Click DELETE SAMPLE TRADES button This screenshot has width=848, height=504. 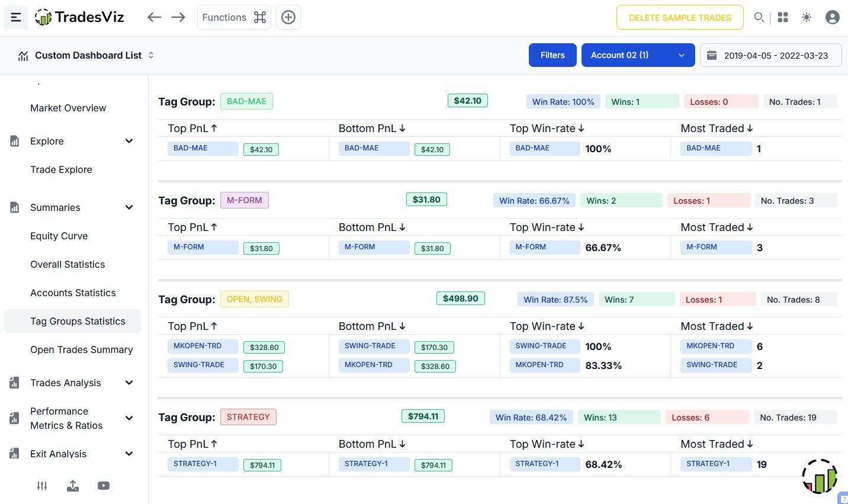click(x=680, y=17)
